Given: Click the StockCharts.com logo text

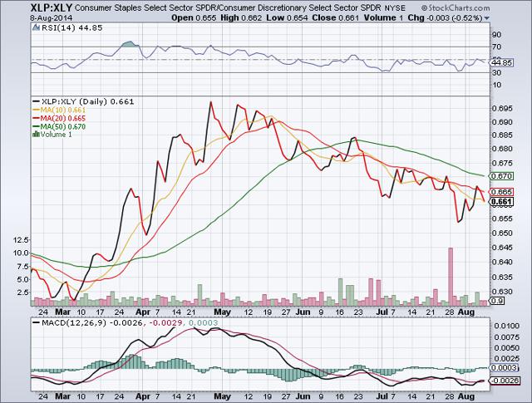Looking at the screenshot, I should [x=455, y=7].
